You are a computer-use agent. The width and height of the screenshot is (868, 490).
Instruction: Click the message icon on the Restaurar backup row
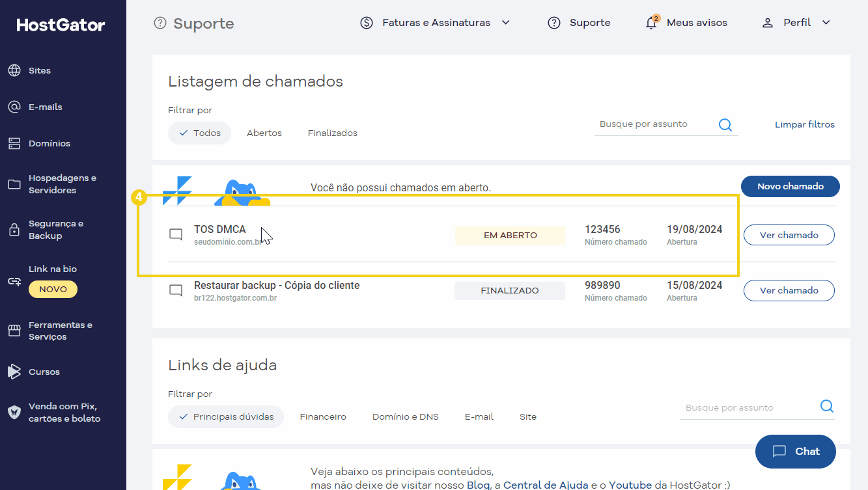(176, 290)
